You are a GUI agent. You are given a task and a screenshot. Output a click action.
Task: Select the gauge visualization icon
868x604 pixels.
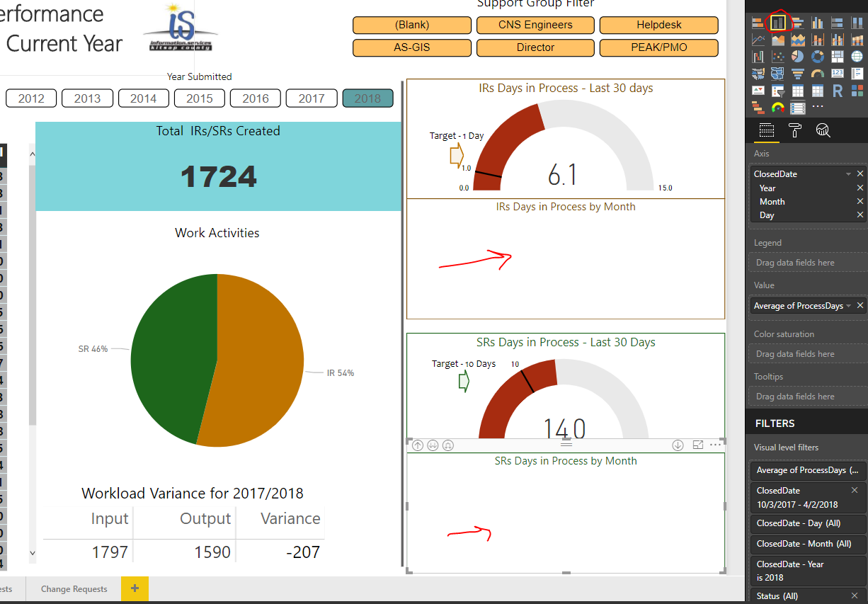point(818,74)
